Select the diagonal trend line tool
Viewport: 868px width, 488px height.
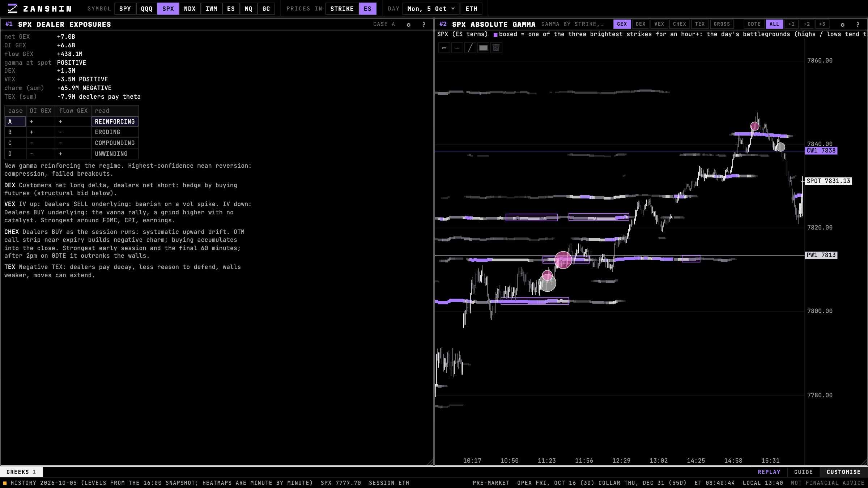(470, 48)
